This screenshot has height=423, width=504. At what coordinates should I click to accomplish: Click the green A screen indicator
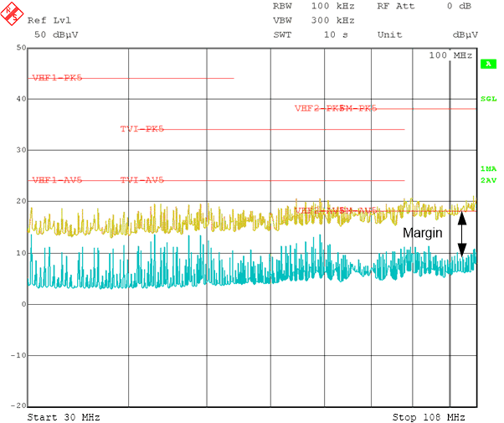point(486,64)
